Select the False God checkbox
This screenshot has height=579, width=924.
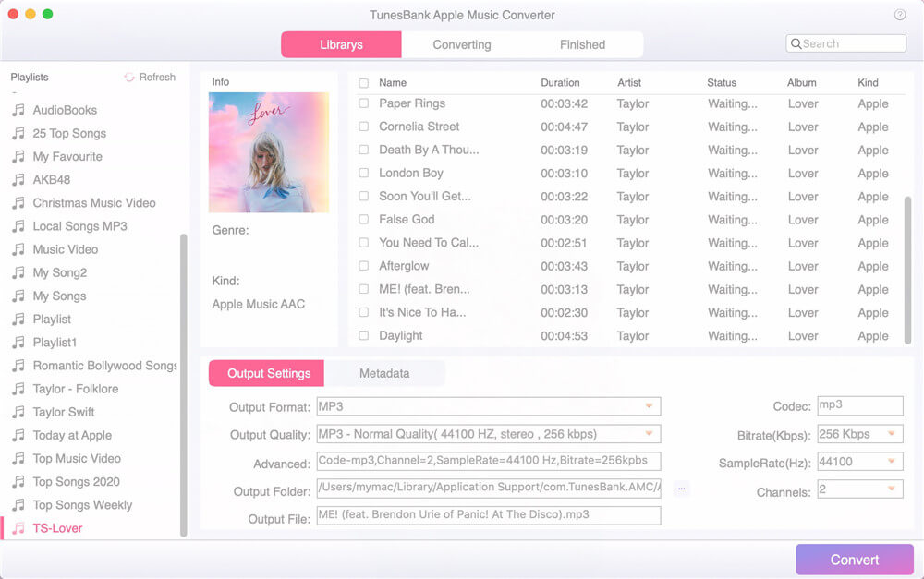tap(363, 220)
